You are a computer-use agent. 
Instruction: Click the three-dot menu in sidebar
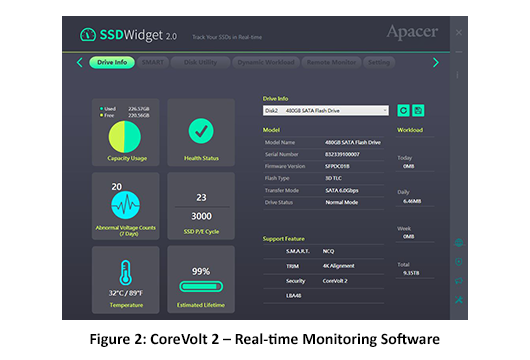458,75
